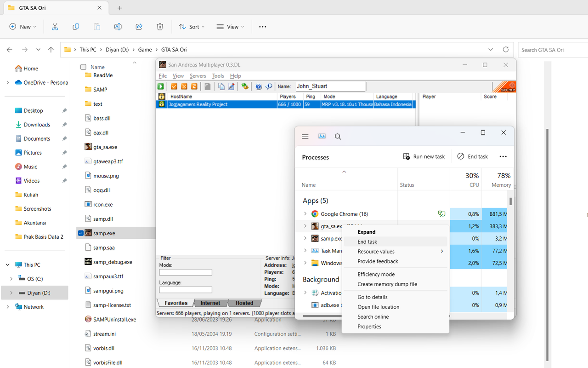
Task: Refresh the GTA SA Ori folder view
Action: pos(506,50)
